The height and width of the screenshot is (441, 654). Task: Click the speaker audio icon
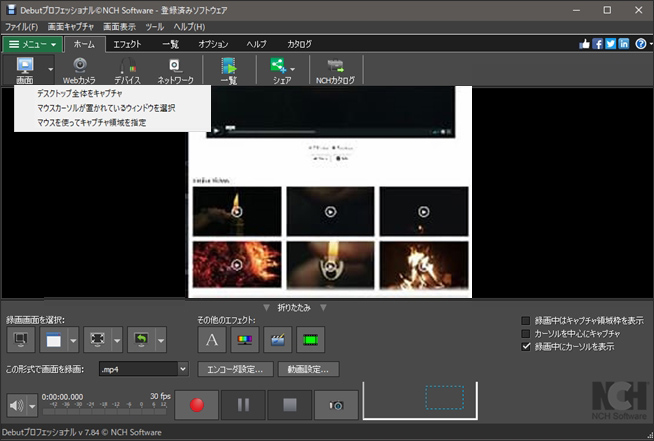(17, 405)
